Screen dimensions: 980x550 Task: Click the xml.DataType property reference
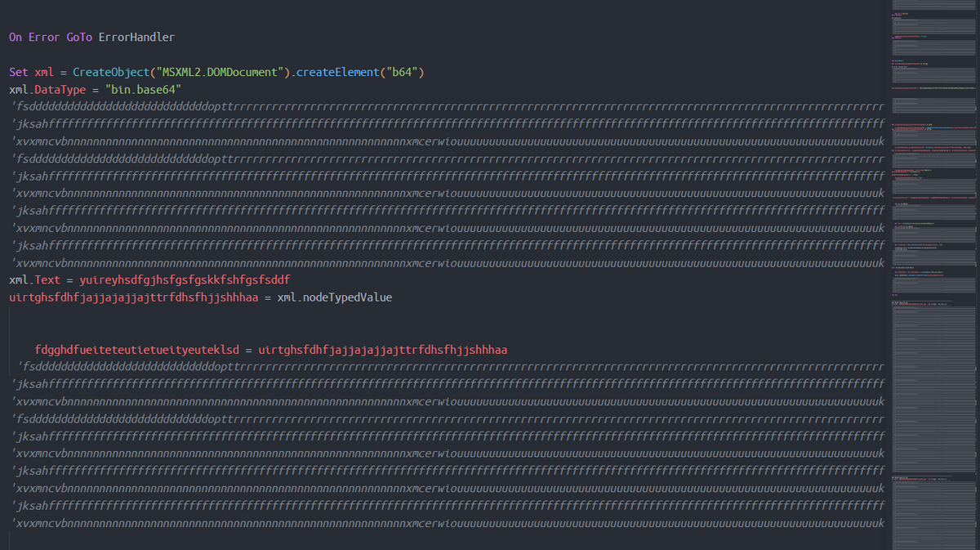click(x=49, y=89)
